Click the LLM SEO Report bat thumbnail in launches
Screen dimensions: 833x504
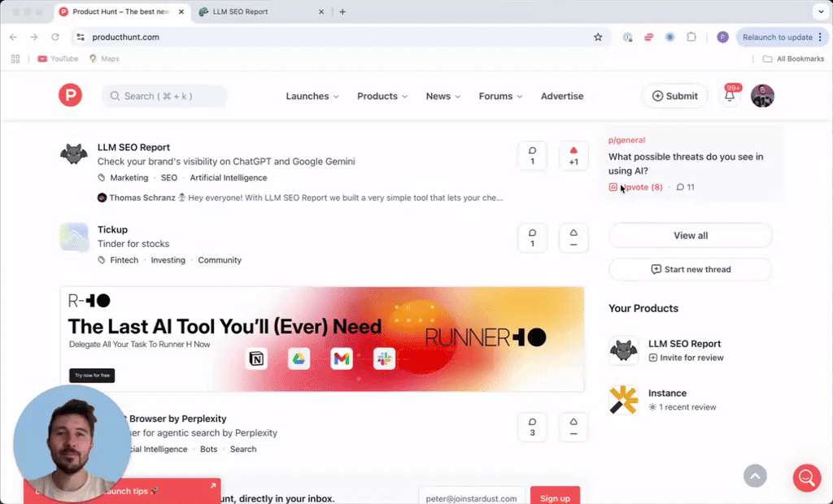pyautogui.click(x=74, y=154)
